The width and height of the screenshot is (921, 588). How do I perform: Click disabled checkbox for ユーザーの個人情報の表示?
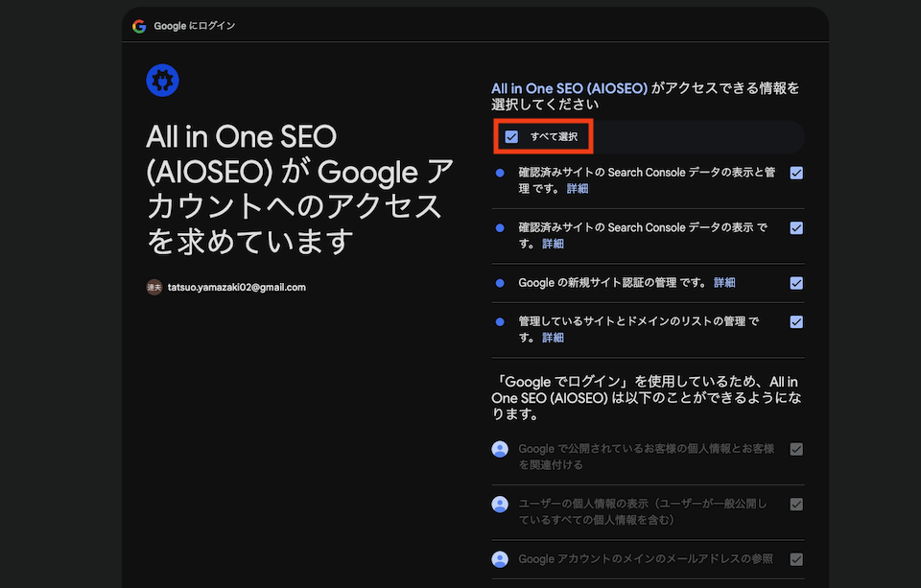click(796, 505)
